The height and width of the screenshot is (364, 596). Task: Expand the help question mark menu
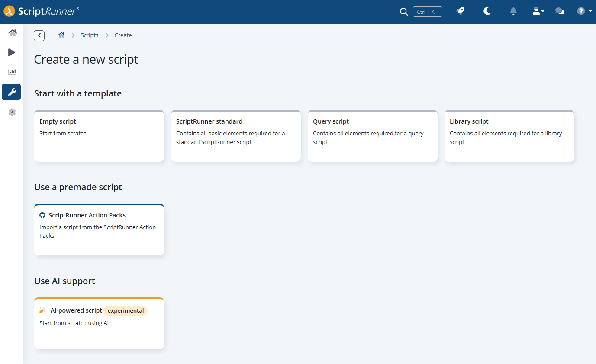[584, 11]
